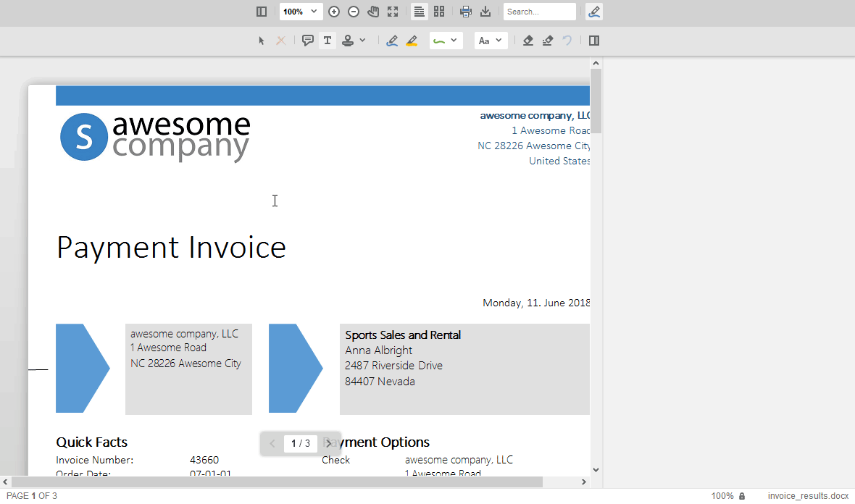
Task: Select the hand pan tool
Action: (373, 12)
